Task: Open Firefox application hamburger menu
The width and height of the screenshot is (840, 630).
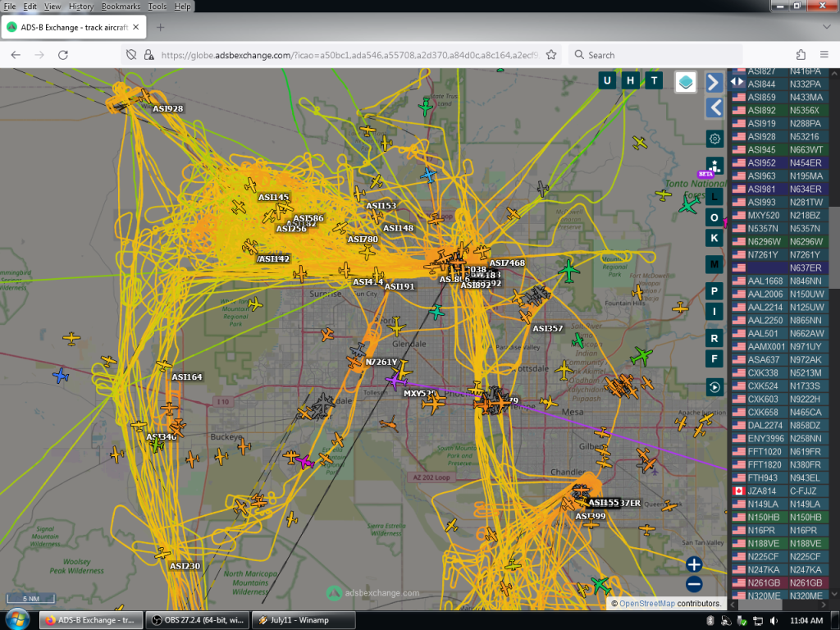Action: [x=824, y=55]
